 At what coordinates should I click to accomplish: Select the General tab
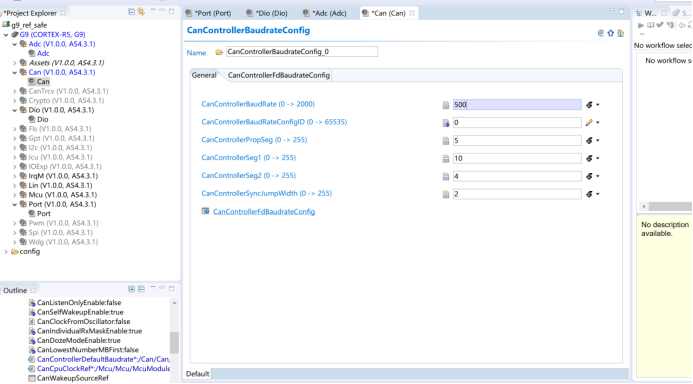204,75
